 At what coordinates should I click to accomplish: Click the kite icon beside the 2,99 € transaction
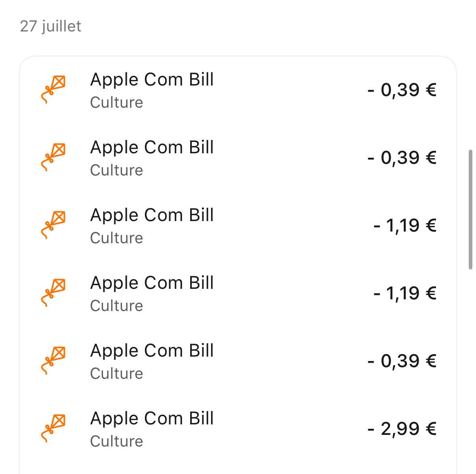click(x=53, y=428)
